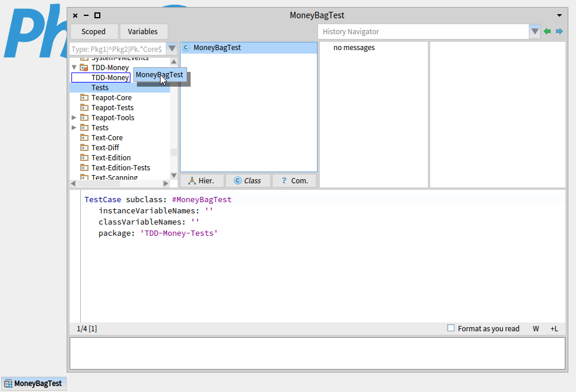Click the browser icon in the taskbar item
The image size is (576, 392).
pyautogui.click(x=8, y=384)
